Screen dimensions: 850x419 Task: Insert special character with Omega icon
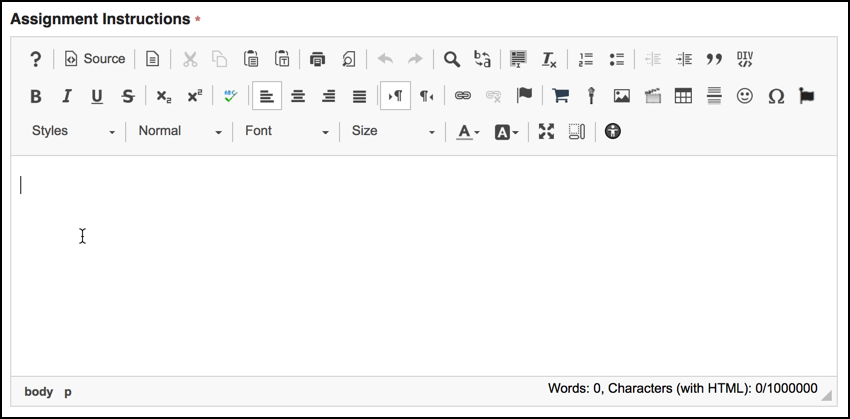click(776, 96)
